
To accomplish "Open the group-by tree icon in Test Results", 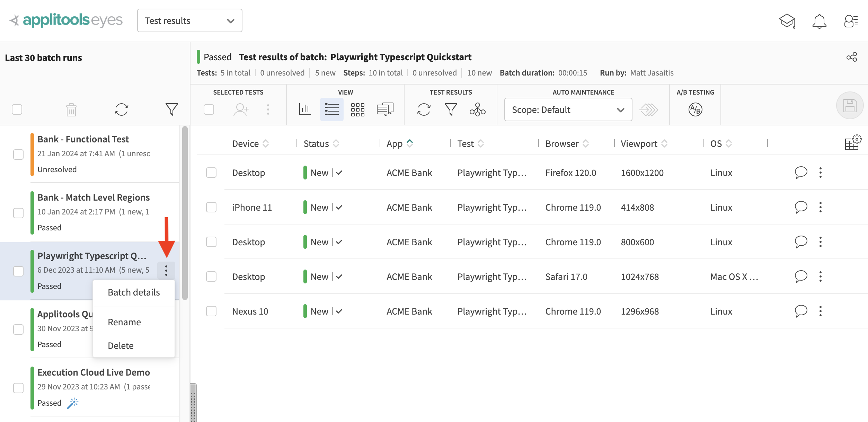I will [477, 109].
